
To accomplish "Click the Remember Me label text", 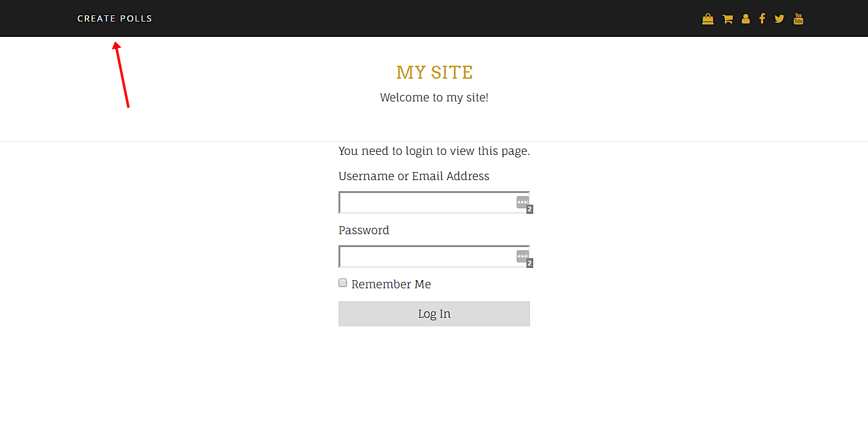I will pyautogui.click(x=391, y=285).
